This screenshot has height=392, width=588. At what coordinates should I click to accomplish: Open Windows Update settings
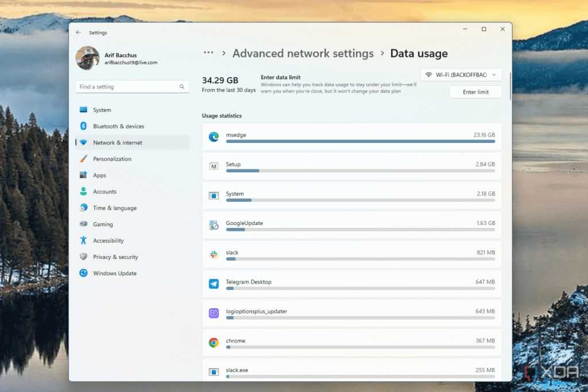coord(133,273)
